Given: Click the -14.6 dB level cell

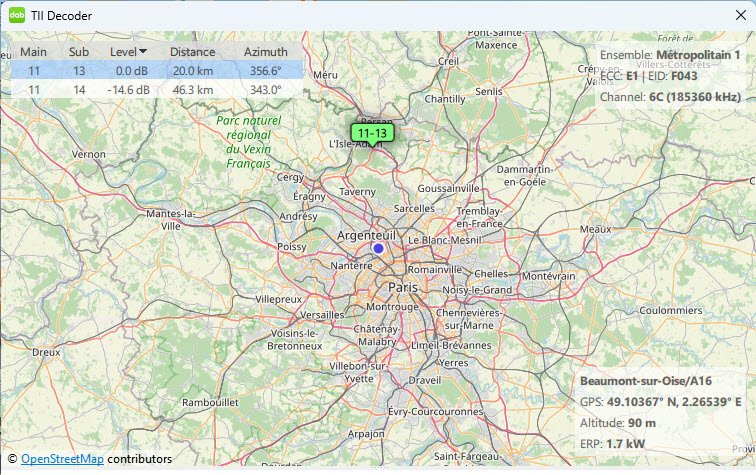Looking at the screenshot, I should click(128, 90).
